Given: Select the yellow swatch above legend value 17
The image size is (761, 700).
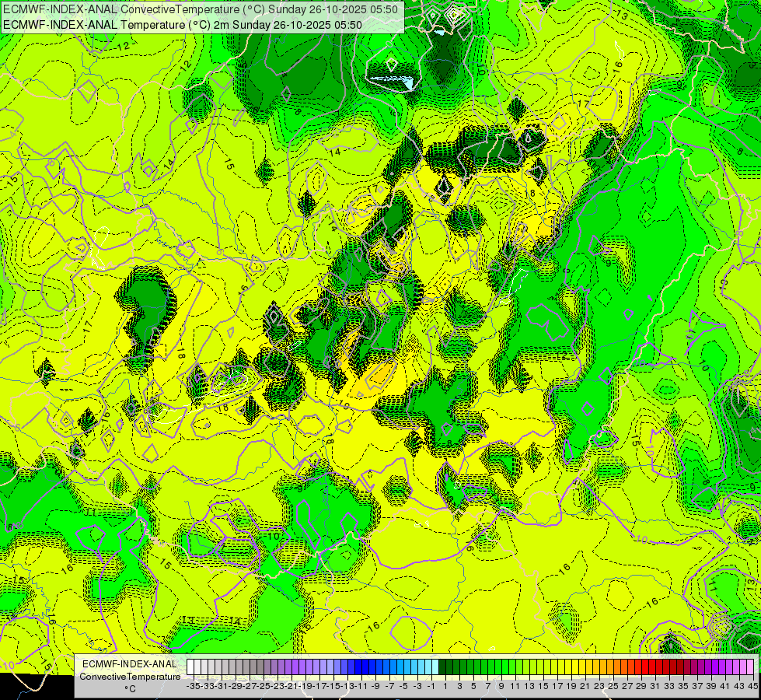Looking at the screenshot, I should (x=554, y=667).
